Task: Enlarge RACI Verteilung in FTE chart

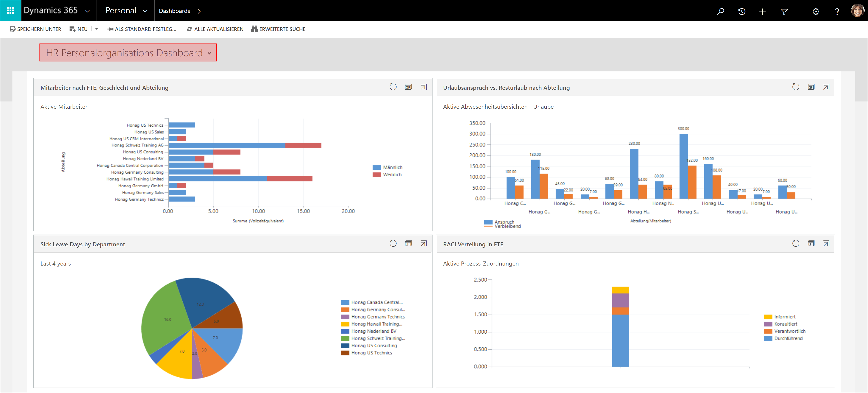Action: 826,243
